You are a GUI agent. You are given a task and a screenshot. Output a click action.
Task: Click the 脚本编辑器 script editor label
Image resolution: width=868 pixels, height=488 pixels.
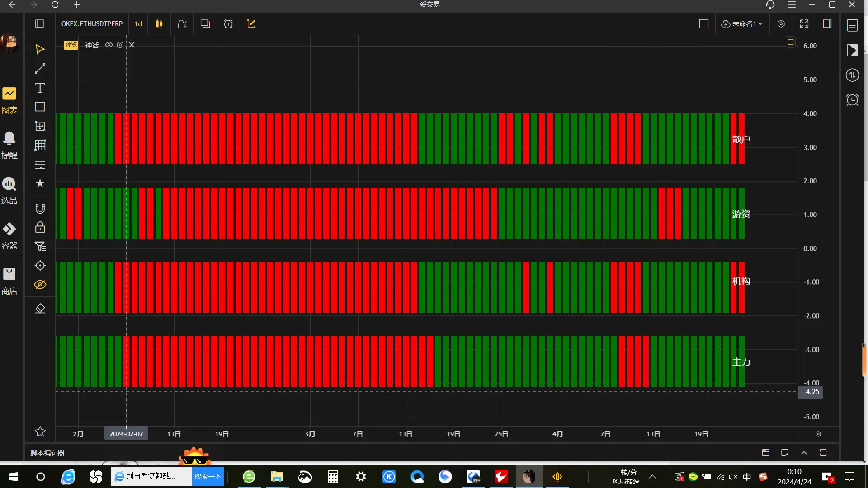coord(47,453)
